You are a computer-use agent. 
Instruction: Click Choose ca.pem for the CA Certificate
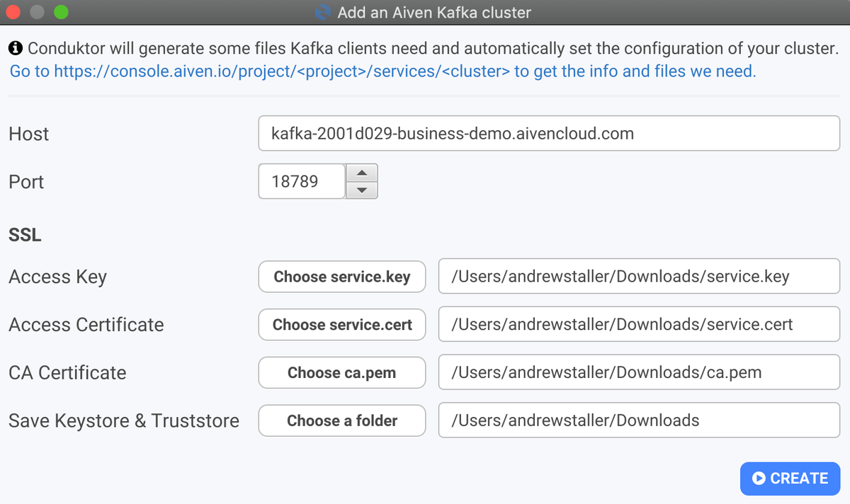341,372
